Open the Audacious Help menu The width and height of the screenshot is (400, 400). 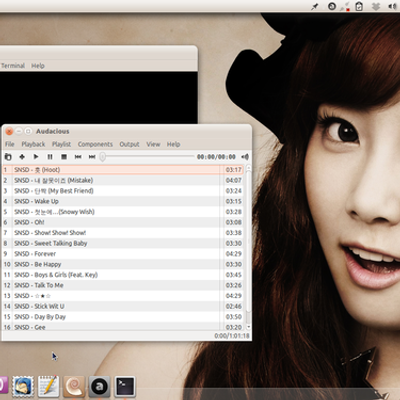[x=173, y=144]
